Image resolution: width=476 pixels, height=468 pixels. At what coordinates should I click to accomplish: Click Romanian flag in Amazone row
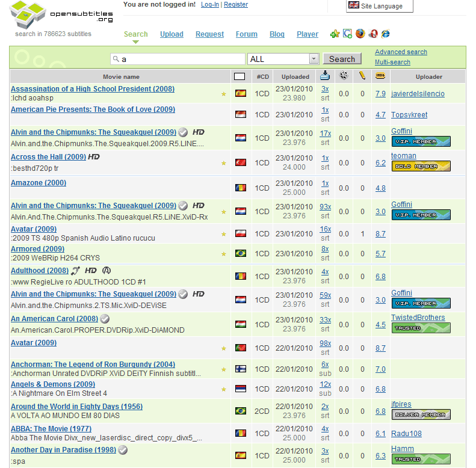241,188
